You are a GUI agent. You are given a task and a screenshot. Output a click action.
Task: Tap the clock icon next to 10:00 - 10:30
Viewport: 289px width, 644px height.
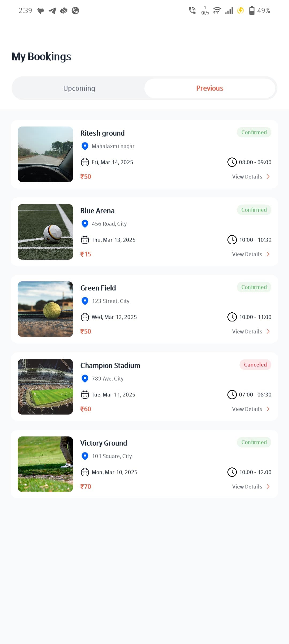point(232,240)
